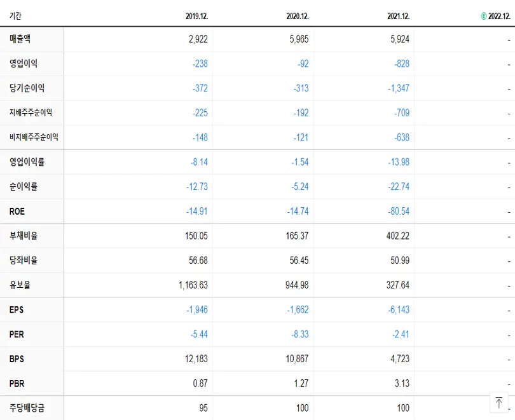Select the 2020.12. column header
515x420 pixels.
(x=298, y=16)
